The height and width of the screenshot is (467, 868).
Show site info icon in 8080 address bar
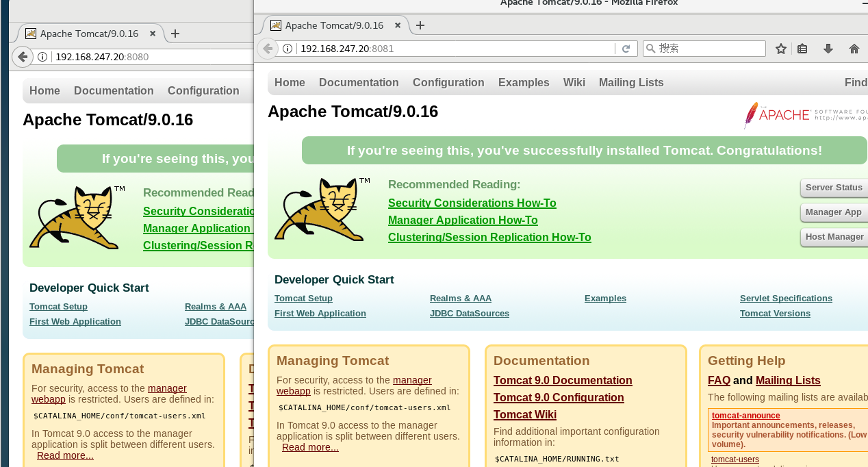click(x=42, y=57)
